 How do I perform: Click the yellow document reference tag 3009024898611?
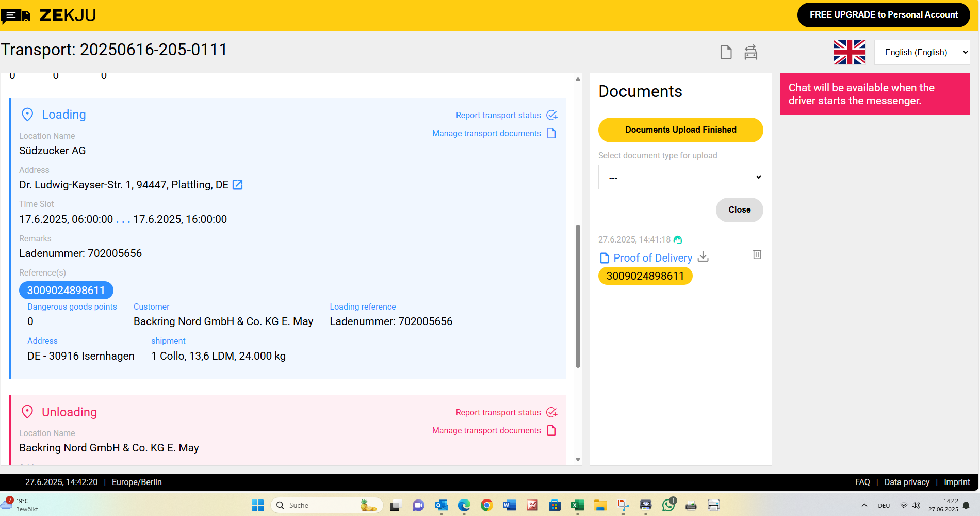pos(645,276)
